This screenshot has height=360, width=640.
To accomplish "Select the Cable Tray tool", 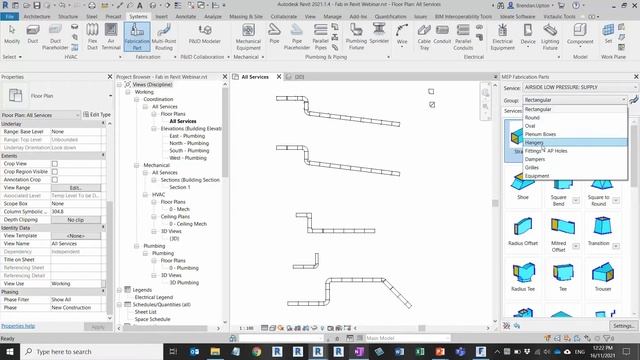I will [424, 37].
